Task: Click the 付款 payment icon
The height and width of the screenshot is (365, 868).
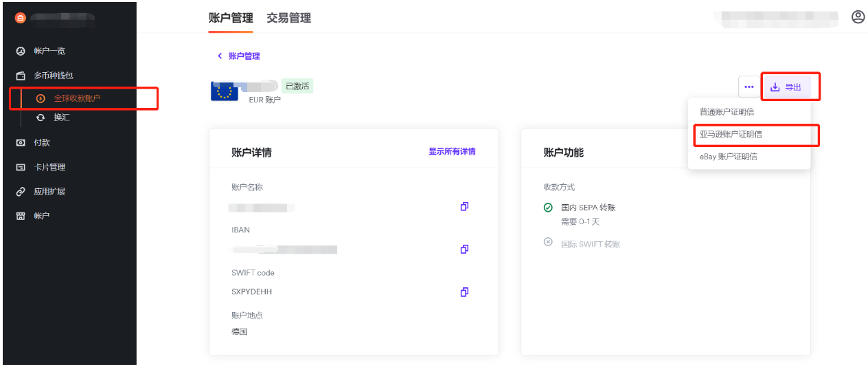Action: [21, 143]
